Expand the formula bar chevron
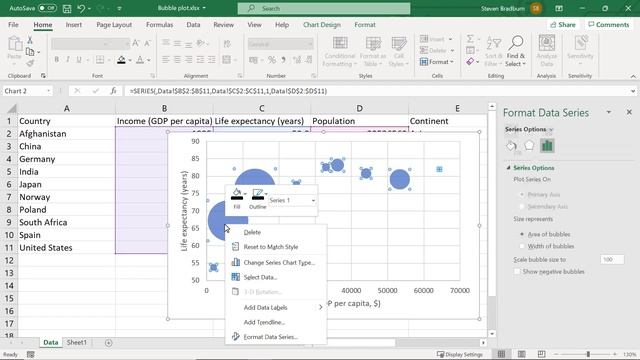The width and height of the screenshot is (640, 360). 633,91
